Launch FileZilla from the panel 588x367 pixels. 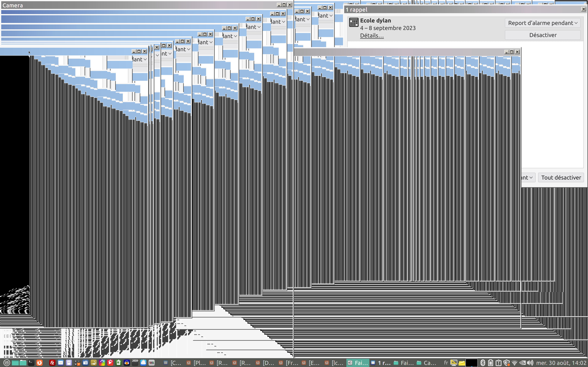pos(52,363)
